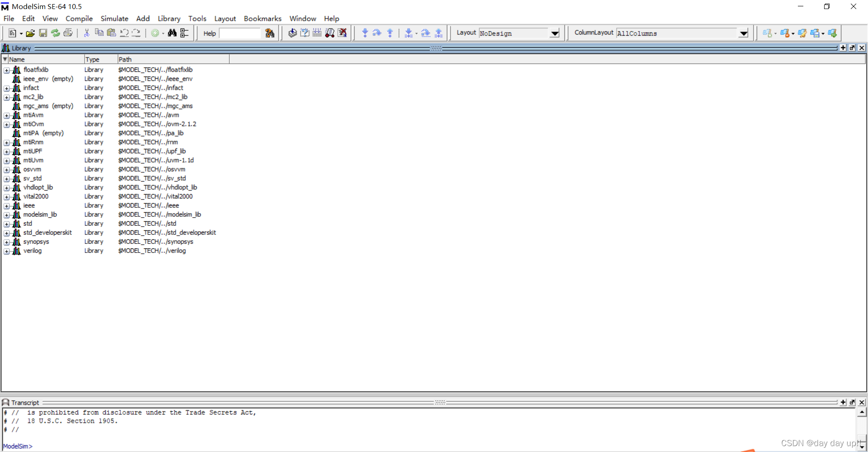
Task: Click the Find binoculars icon
Action: [x=172, y=33]
